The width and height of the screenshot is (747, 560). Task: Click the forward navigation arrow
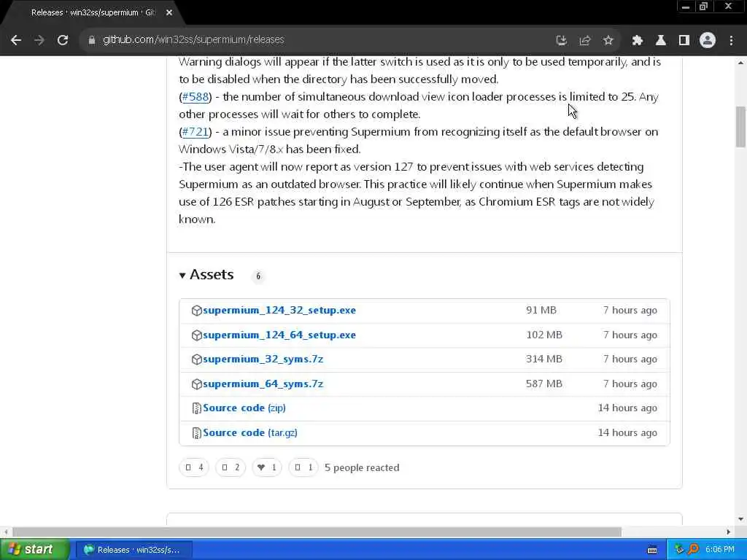pos(39,41)
